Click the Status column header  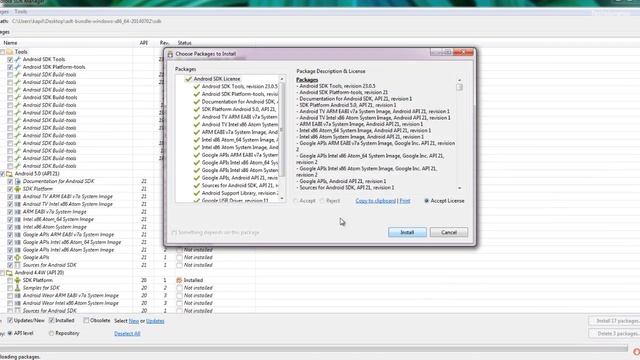pyautogui.click(x=184, y=43)
